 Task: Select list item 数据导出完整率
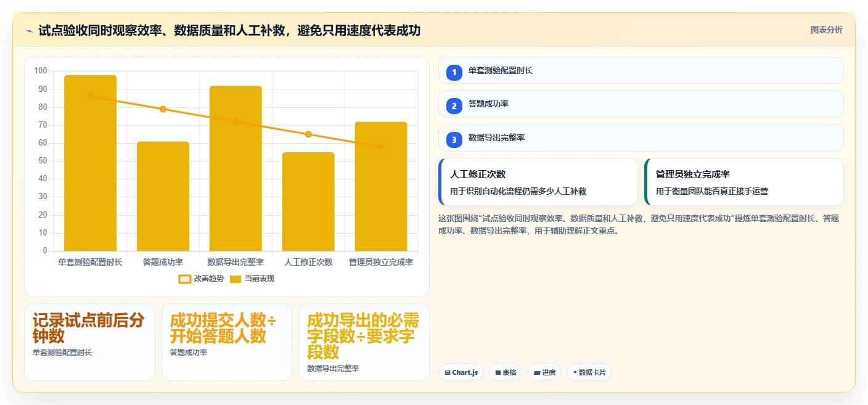[641, 137]
